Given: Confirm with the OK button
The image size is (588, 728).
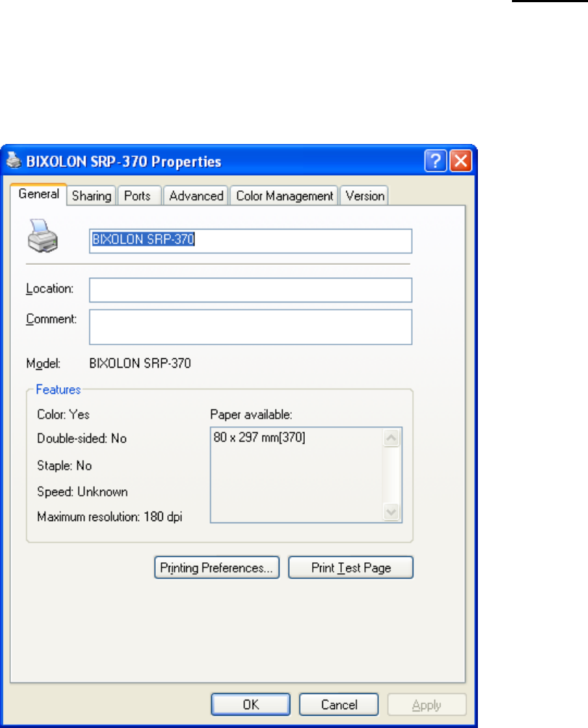Looking at the screenshot, I should point(251,704).
